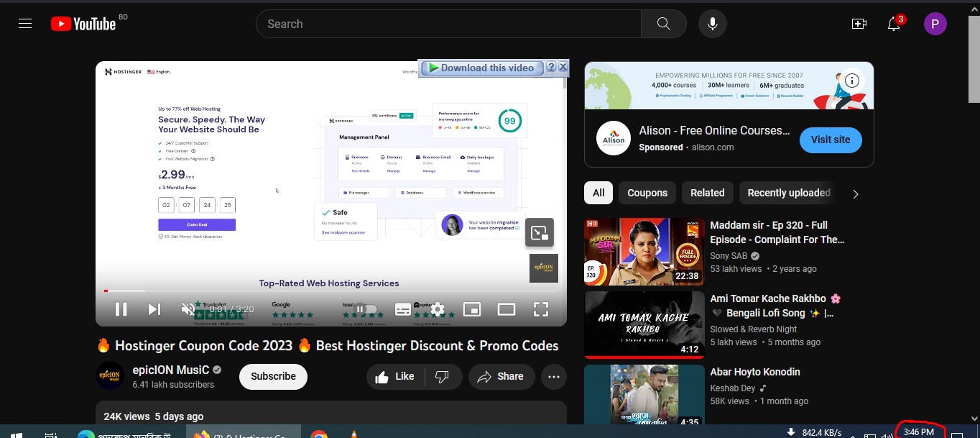The height and width of the screenshot is (438, 980).
Task: Toggle the autoplay switch in the player
Action: 366,309
